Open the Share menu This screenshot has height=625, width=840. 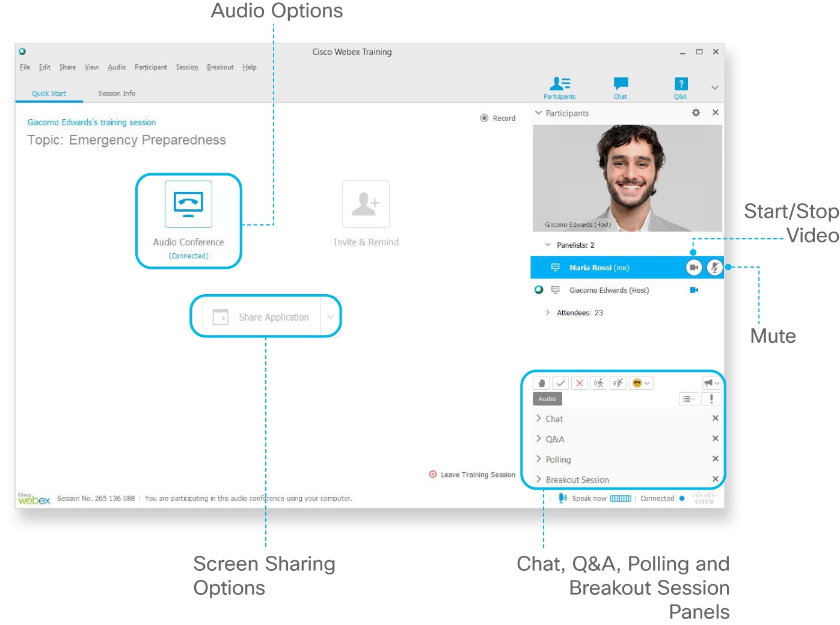(x=67, y=67)
